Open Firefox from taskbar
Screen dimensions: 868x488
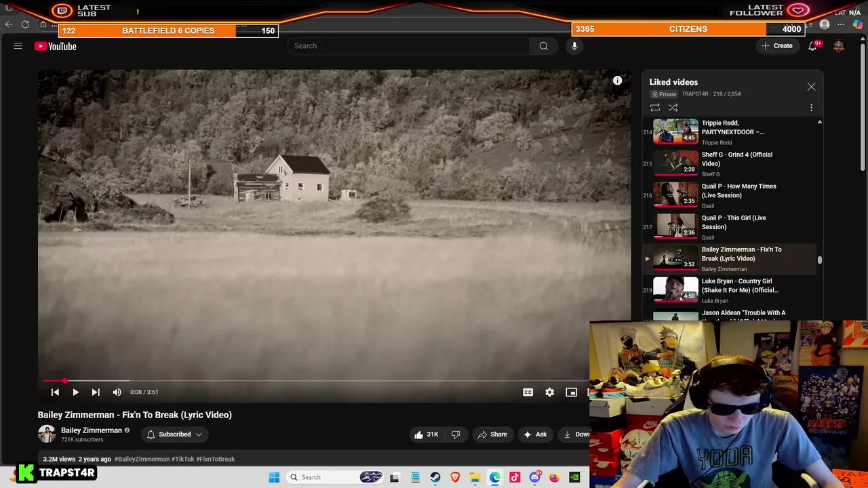pos(555,477)
